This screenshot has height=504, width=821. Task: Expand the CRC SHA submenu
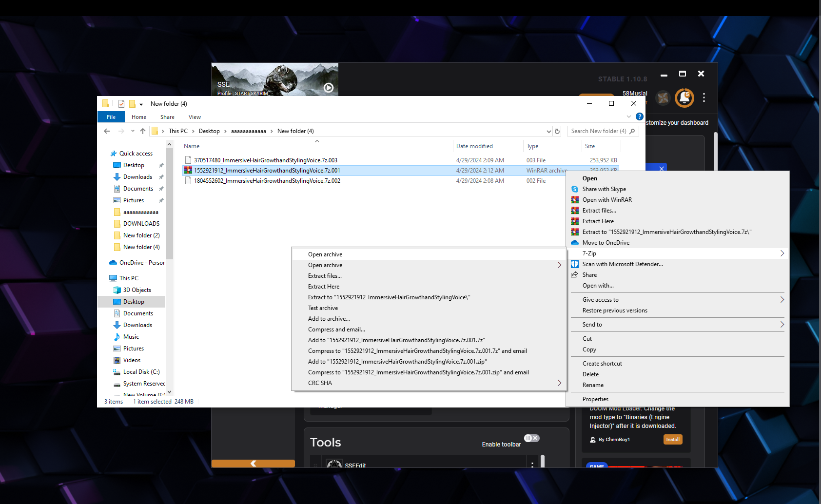tap(559, 383)
